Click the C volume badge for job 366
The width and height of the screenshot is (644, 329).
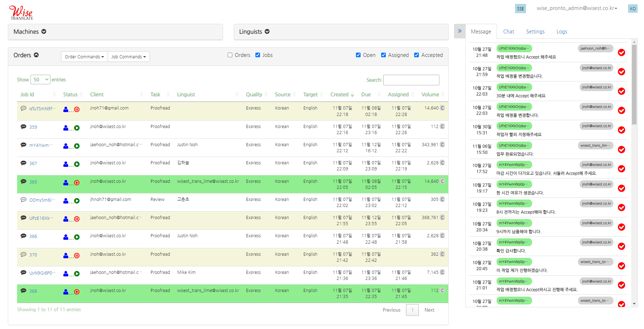tap(442, 236)
